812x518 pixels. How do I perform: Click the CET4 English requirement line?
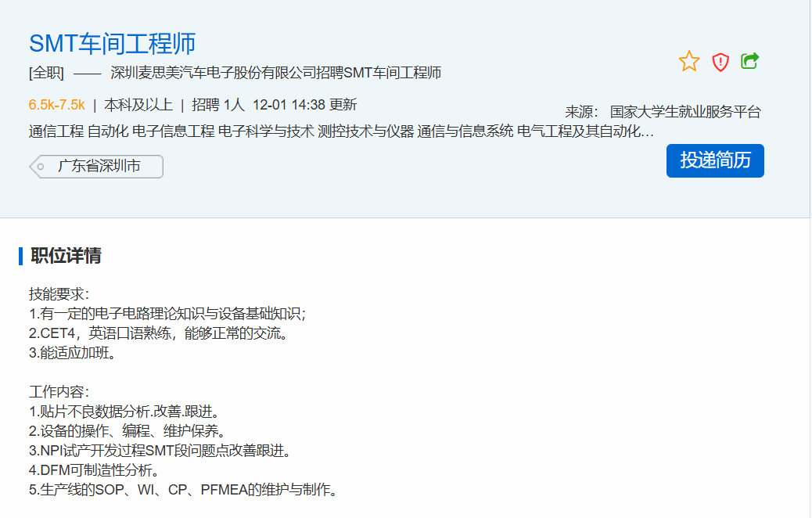click(160, 333)
